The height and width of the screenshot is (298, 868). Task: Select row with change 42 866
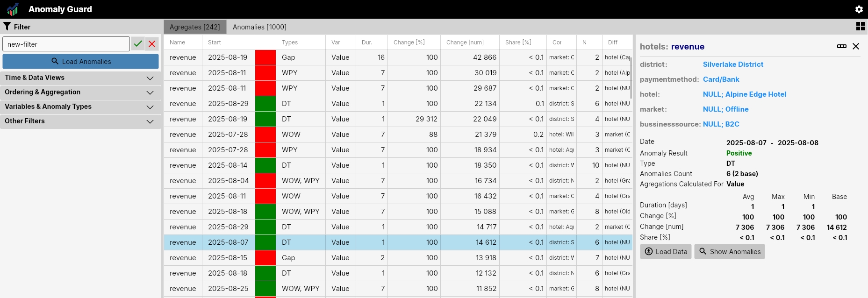398,57
